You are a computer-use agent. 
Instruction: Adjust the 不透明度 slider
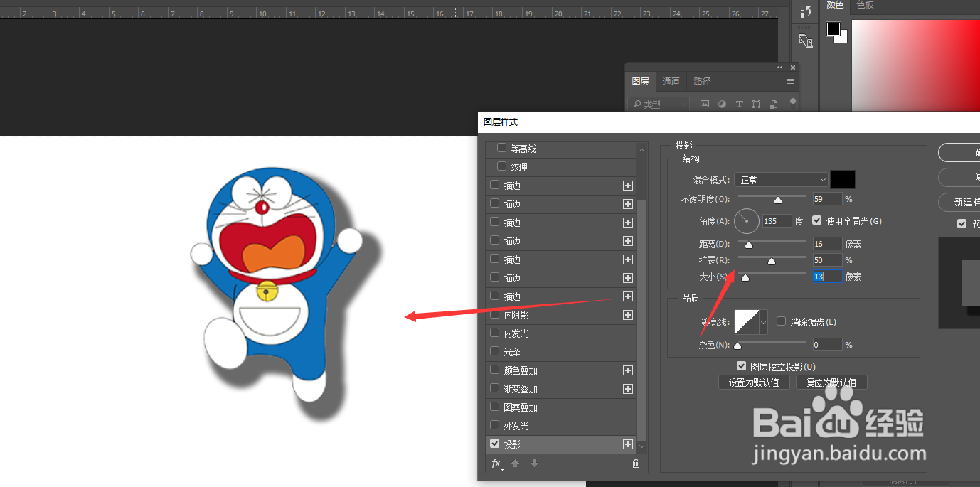click(x=777, y=200)
